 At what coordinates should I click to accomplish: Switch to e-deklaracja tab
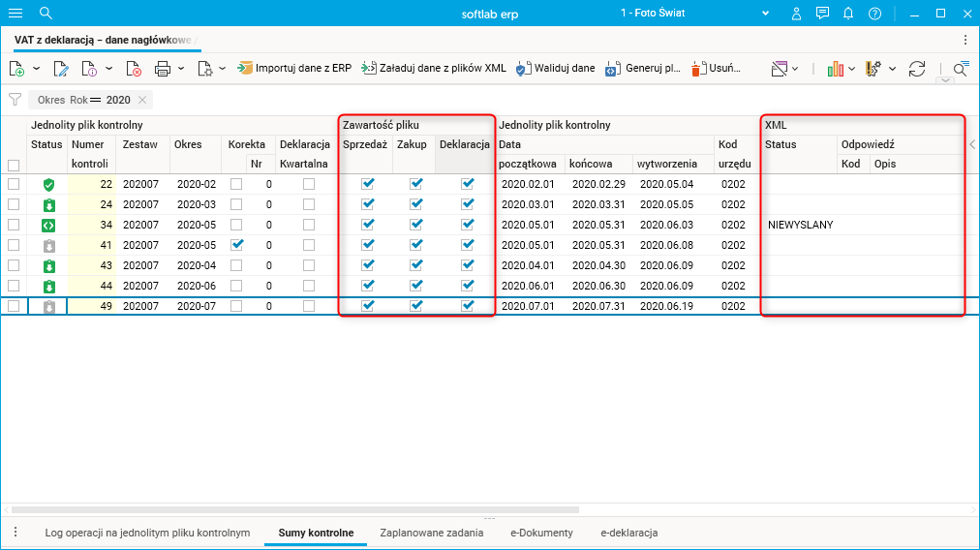pos(629,533)
